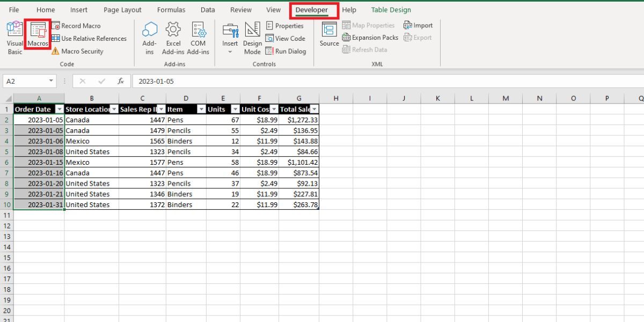Click the formula bar Cancel icon
The height and width of the screenshot is (322, 644).
[x=82, y=81]
